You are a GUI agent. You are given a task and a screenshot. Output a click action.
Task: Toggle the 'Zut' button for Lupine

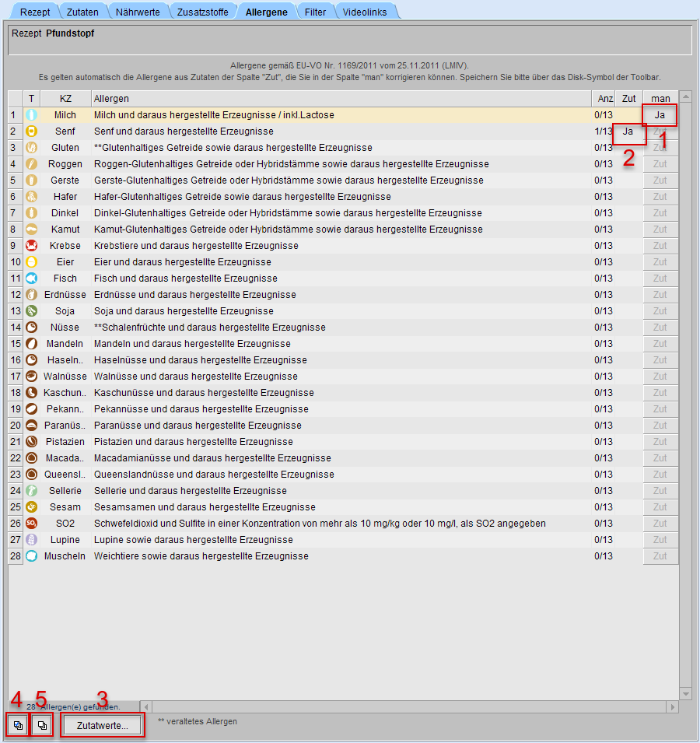tap(660, 540)
